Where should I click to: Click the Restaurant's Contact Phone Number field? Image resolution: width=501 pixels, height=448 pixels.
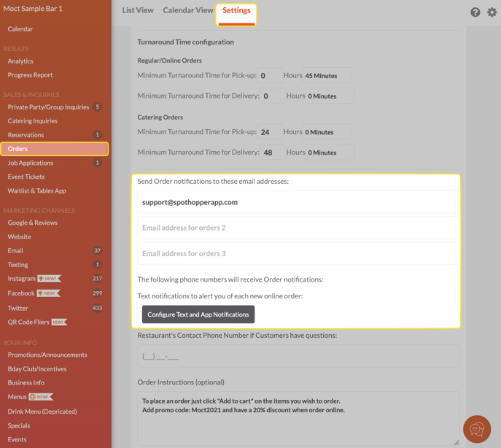[298, 356]
